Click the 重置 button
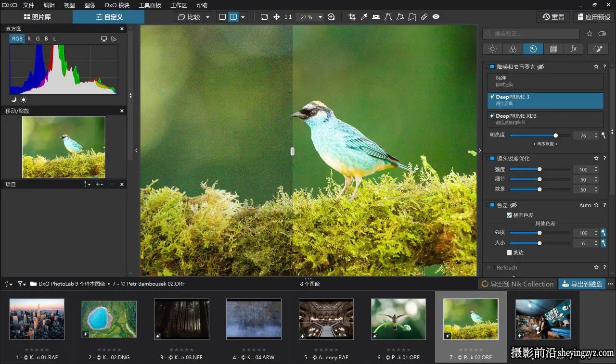616x364 pixels. pyautogui.click(x=553, y=17)
